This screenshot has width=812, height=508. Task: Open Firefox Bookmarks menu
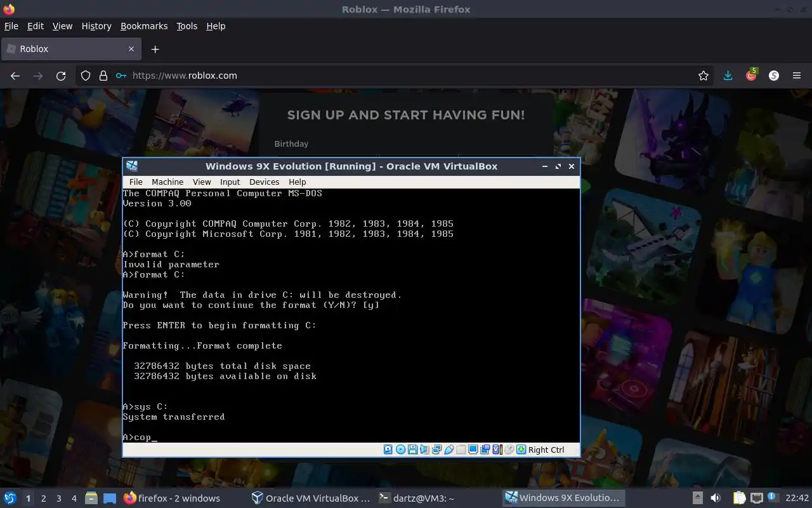(144, 26)
